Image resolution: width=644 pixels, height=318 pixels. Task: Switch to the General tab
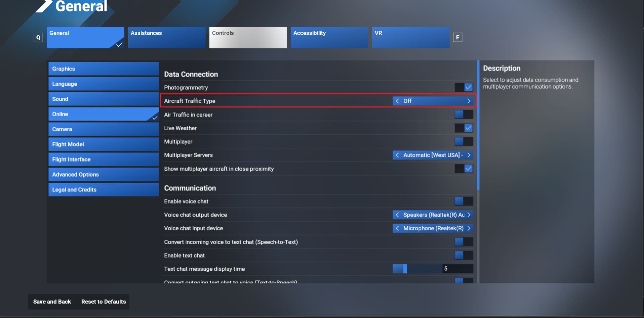pyautogui.click(x=85, y=38)
